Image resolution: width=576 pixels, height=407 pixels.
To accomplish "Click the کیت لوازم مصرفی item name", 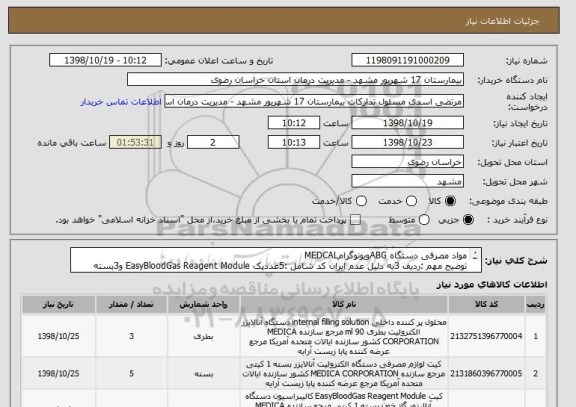I will point(344,374).
